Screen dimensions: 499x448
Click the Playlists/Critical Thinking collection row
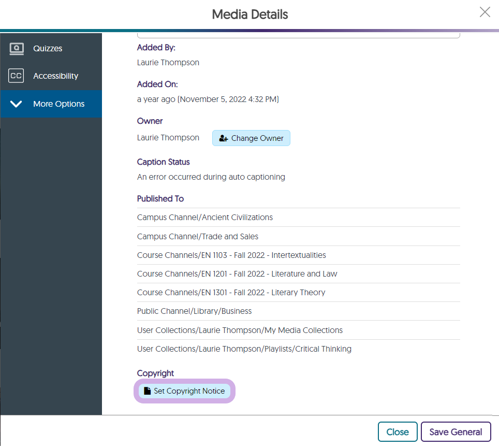tap(244, 349)
